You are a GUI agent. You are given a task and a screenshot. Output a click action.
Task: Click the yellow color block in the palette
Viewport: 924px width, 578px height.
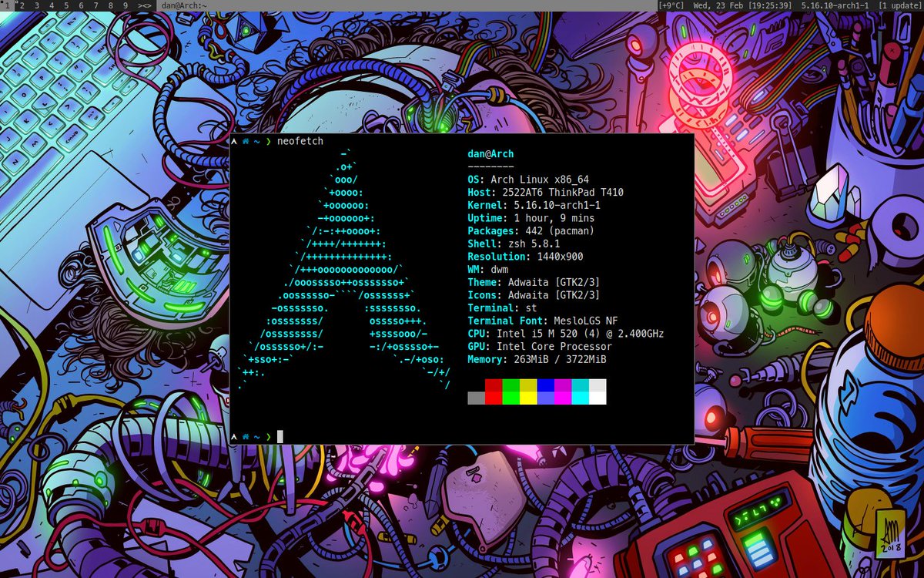(528, 391)
